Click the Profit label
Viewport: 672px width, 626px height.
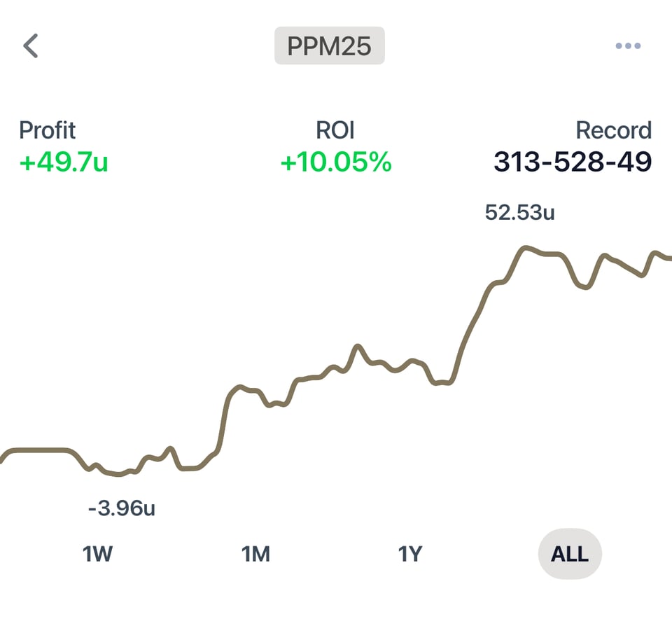pyautogui.click(x=47, y=130)
